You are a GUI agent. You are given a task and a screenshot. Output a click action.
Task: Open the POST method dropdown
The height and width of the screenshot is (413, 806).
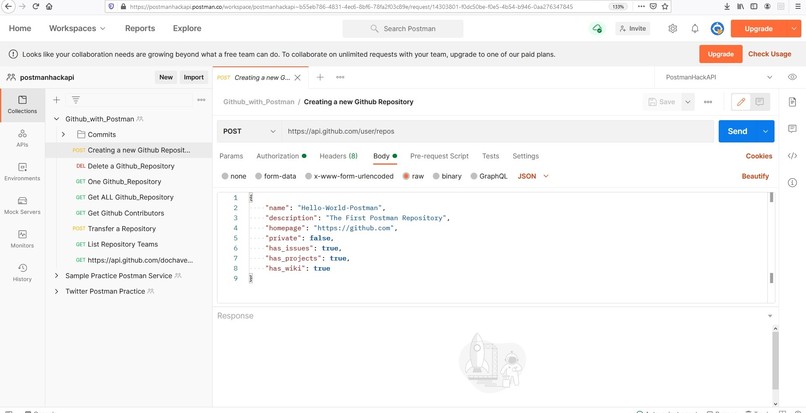pos(249,131)
